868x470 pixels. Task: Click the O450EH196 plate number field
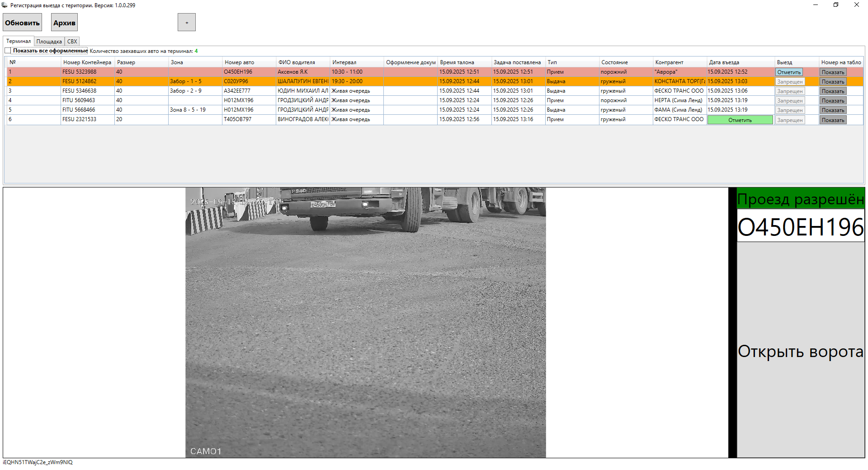(800, 227)
